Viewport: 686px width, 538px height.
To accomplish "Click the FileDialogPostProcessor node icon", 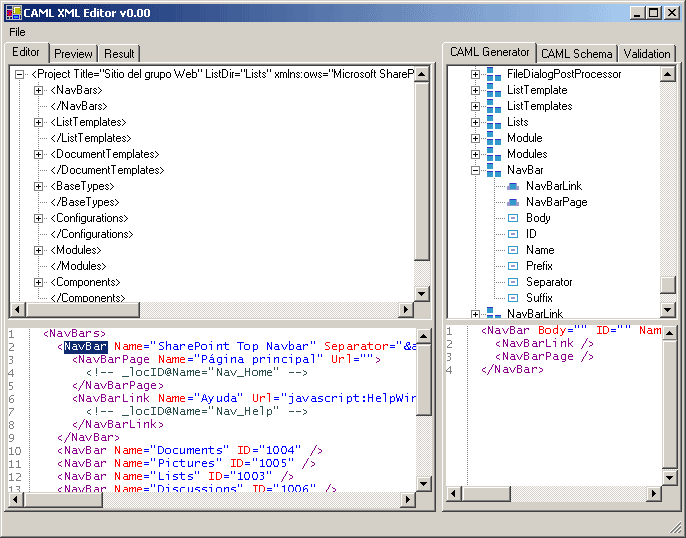I will tap(494, 74).
